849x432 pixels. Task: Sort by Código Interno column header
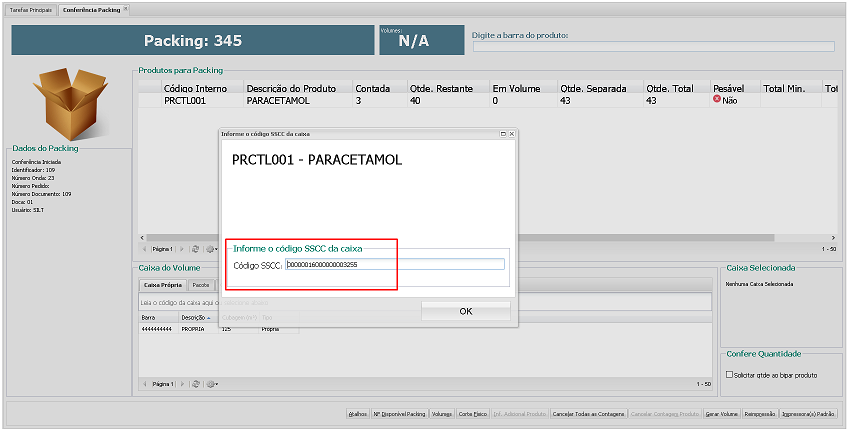click(x=203, y=88)
